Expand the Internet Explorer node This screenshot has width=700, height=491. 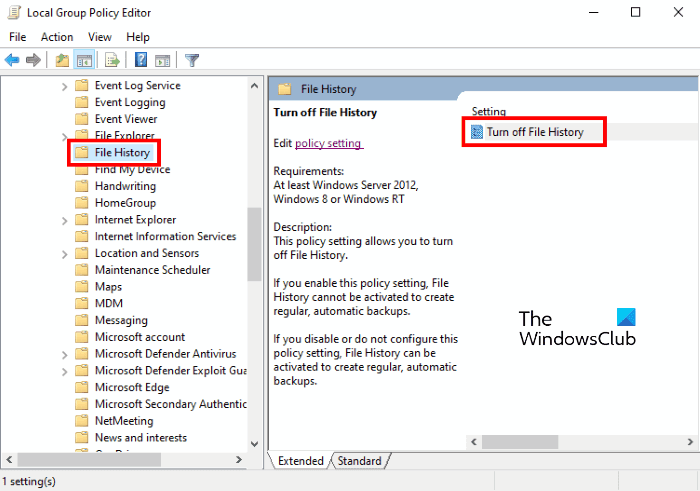pyautogui.click(x=64, y=221)
